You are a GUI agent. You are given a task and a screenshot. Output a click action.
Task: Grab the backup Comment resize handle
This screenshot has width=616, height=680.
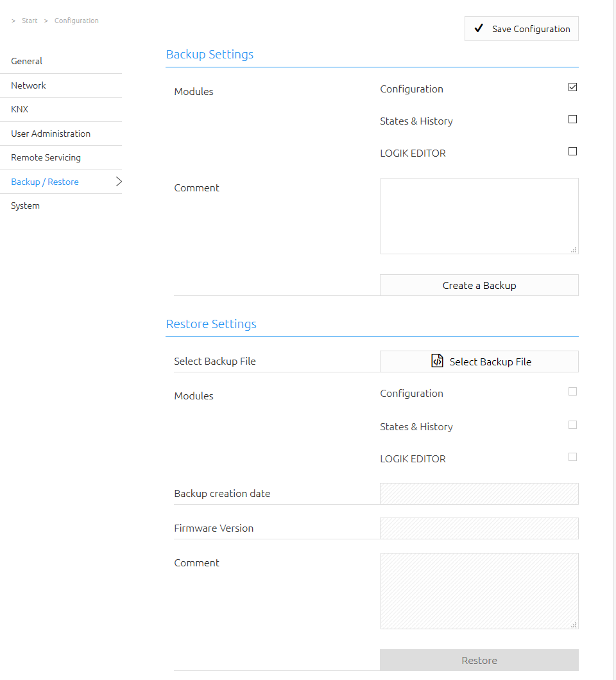[x=574, y=250]
